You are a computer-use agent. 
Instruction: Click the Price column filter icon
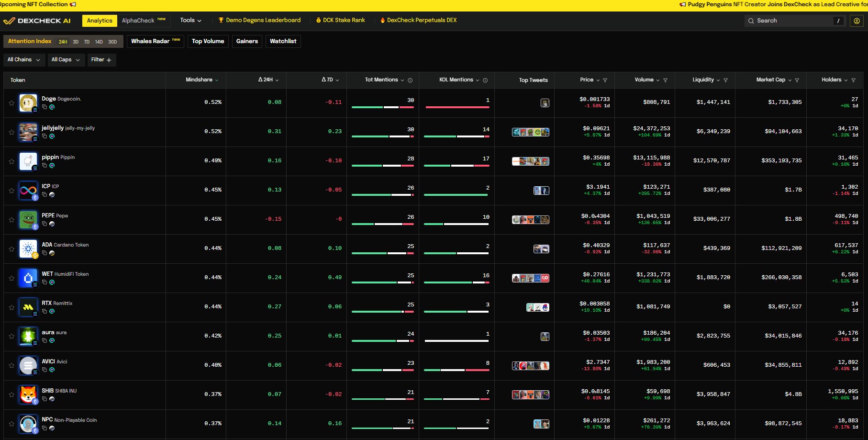(605, 80)
